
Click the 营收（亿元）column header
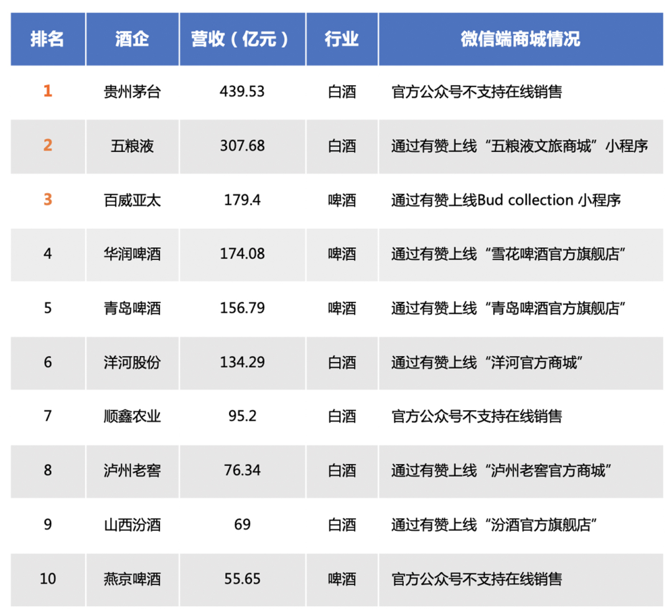point(242,39)
